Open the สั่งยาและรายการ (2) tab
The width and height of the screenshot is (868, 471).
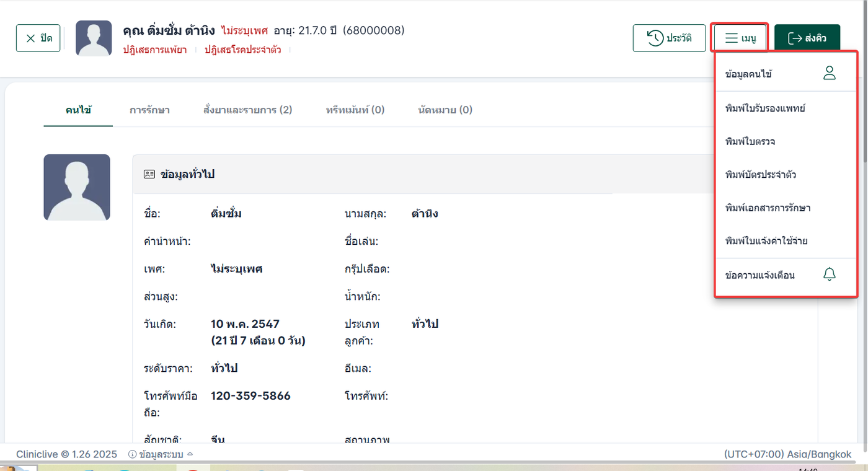coord(247,110)
